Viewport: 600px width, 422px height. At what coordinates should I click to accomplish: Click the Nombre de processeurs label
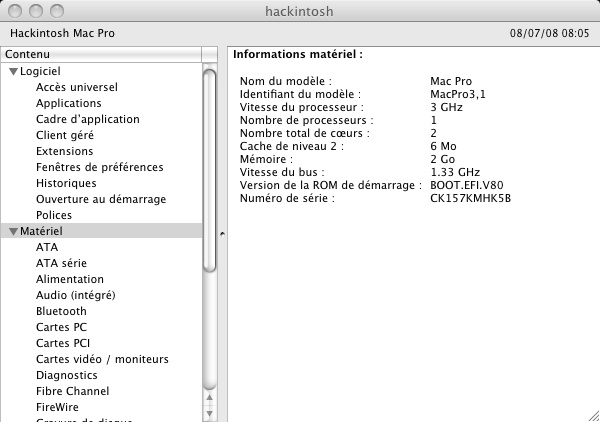(x=307, y=120)
